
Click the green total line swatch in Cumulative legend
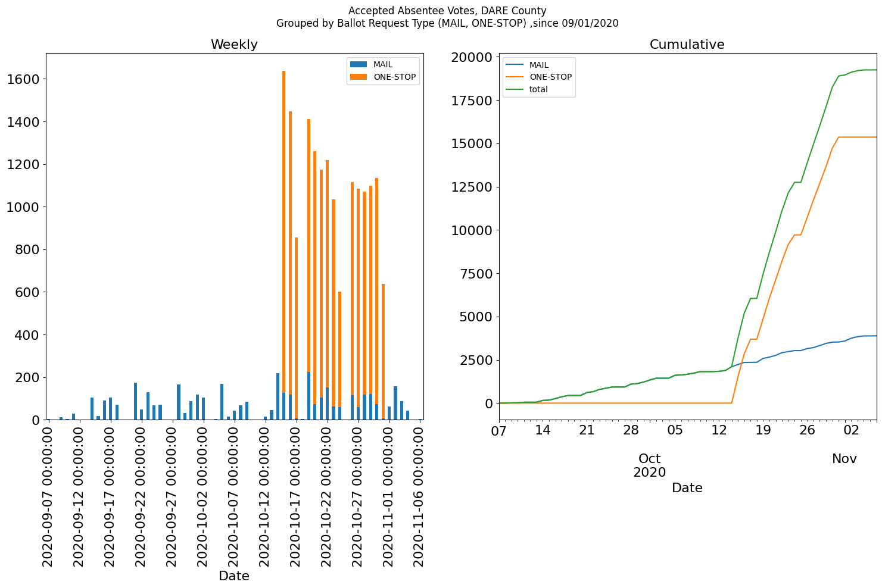(515, 89)
